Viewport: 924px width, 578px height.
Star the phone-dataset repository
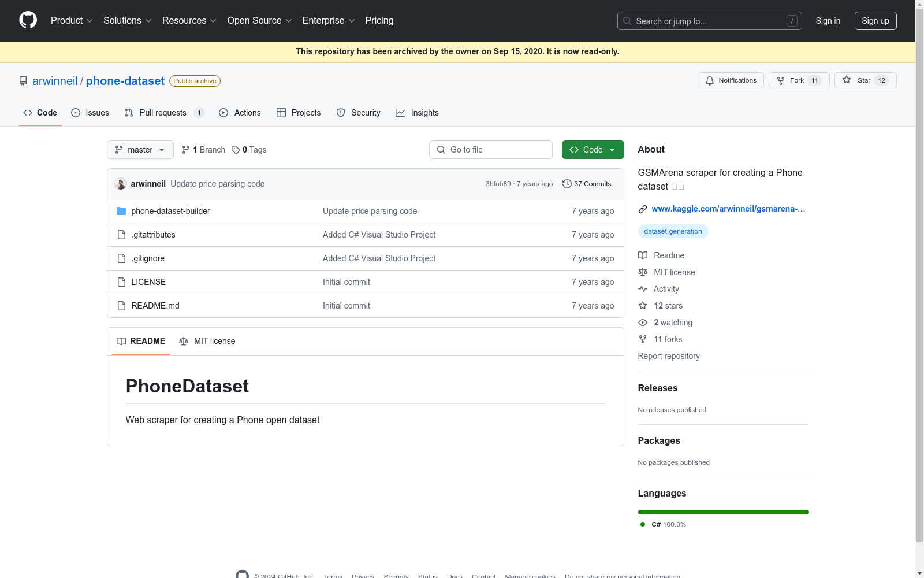pos(865,80)
